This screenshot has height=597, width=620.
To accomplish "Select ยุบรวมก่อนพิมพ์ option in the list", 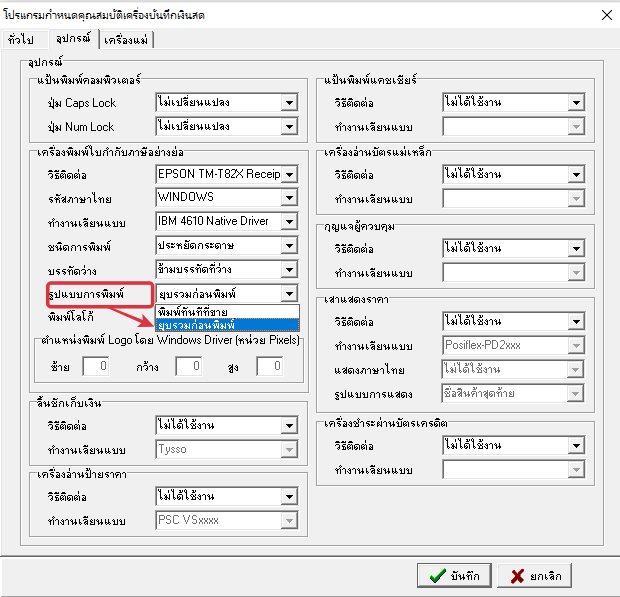I will [x=226, y=325].
